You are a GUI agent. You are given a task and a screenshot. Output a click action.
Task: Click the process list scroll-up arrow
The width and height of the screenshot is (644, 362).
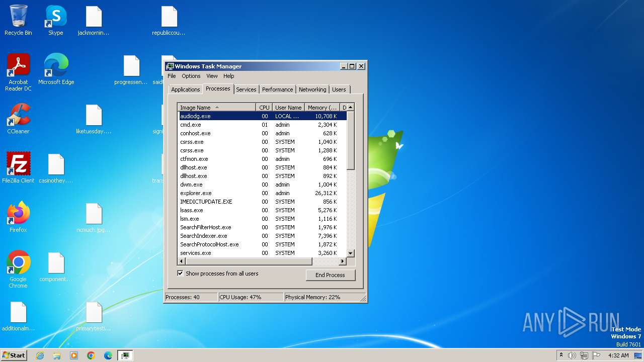[x=351, y=107]
